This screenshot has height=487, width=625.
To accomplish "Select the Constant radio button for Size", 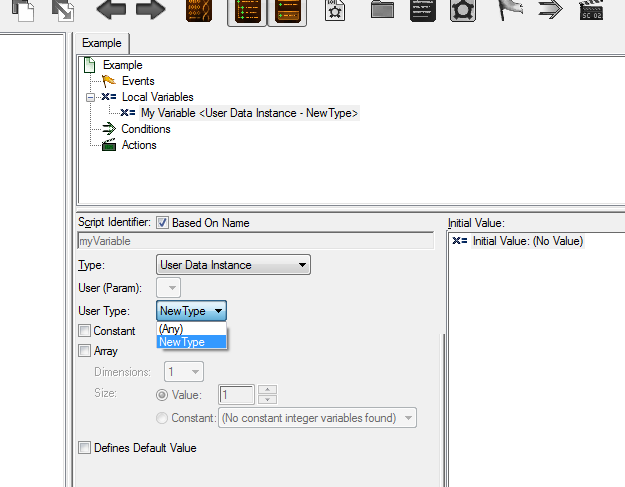I will pyautogui.click(x=162, y=418).
